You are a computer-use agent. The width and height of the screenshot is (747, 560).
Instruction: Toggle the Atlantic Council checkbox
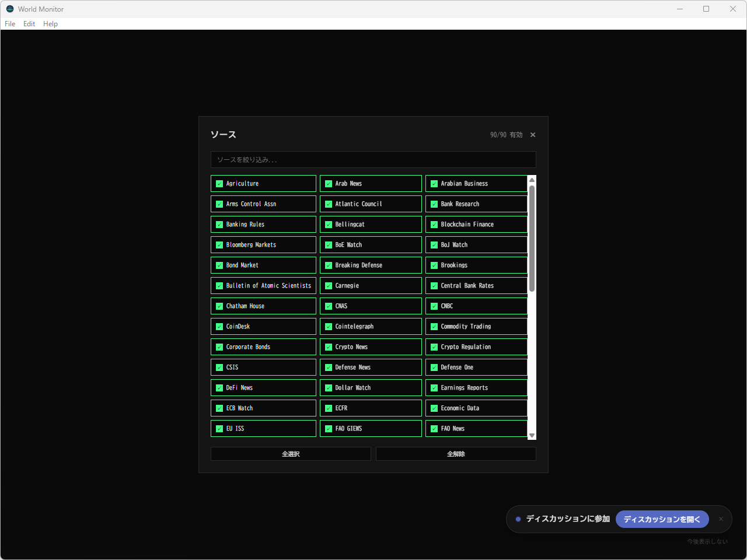tap(329, 204)
